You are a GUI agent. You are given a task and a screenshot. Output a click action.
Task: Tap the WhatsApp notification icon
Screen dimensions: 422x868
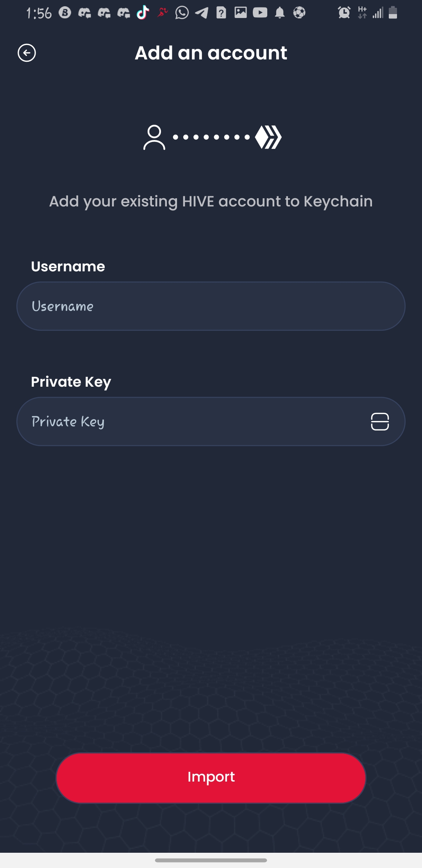pos(182,13)
